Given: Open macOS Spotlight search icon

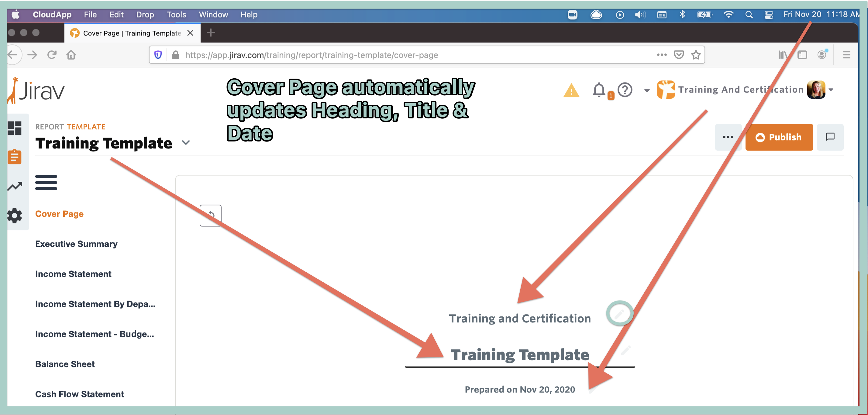Looking at the screenshot, I should (749, 15).
